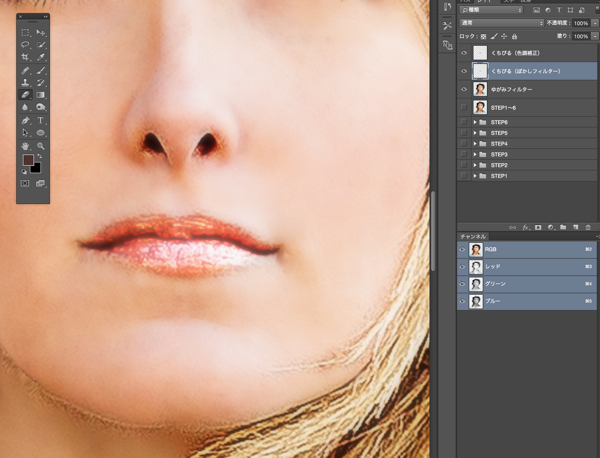This screenshot has height=458, width=600.
Task: Select the Blur tool
Action: [25, 107]
